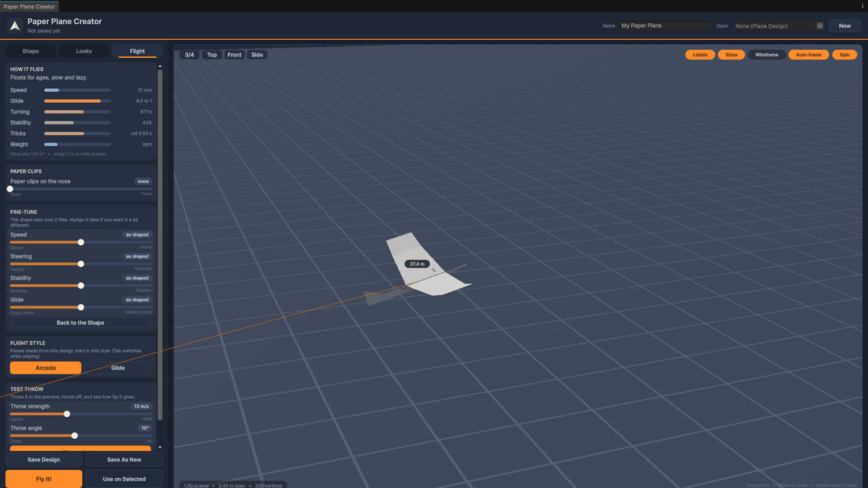This screenshot has height=488, width=868.
Task: Click the Steering slider handle
Action: 81,264
